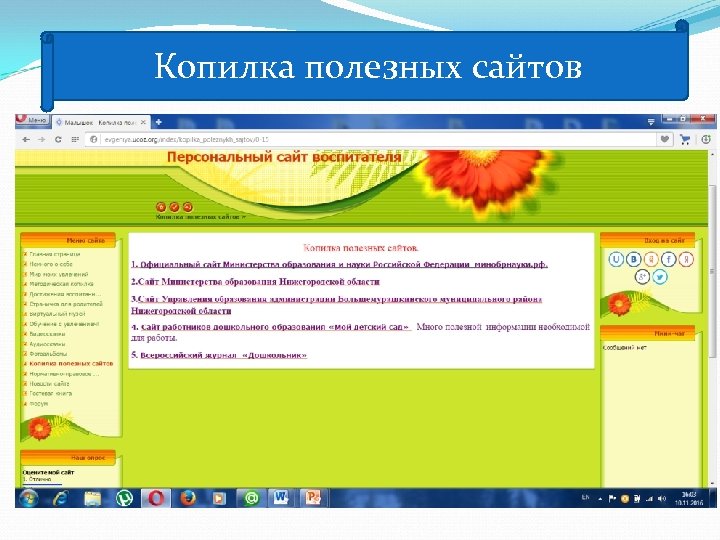Screen dimensions: 720x540
Task: Open журнал «Дошкольник» link
Action: point(223,355)
